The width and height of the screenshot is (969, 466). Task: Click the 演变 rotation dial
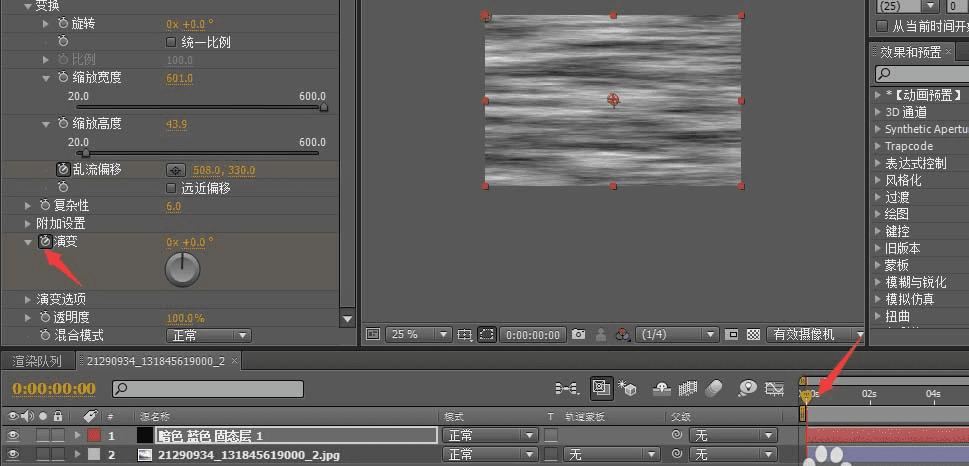182,269
